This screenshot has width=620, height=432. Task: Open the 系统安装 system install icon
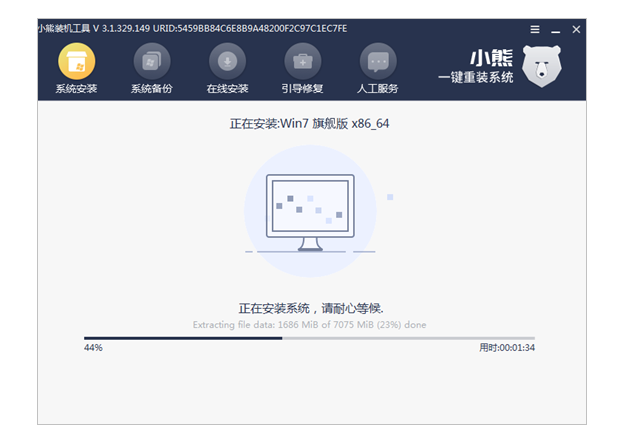pos(76,62)
